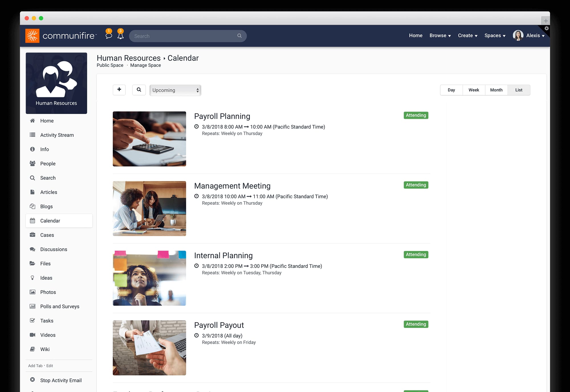
Task: Click the Wiki book icon
Action: coord(32,349)
